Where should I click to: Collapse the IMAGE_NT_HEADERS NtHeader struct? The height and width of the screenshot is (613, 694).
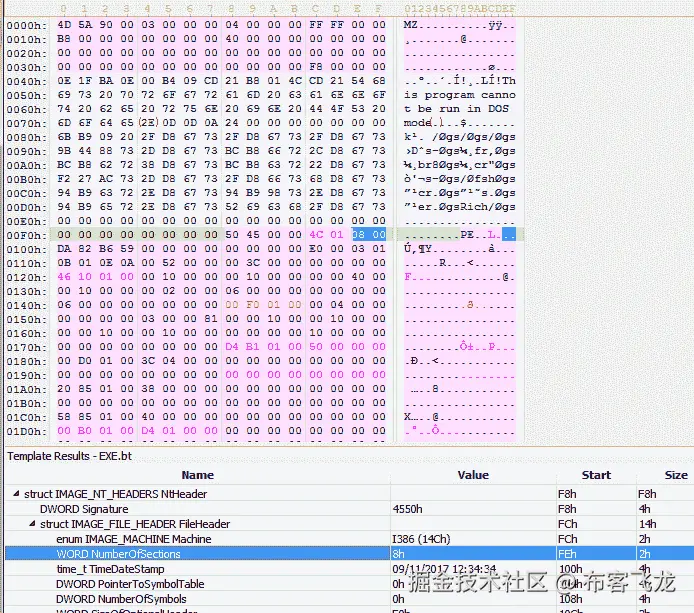16,493
